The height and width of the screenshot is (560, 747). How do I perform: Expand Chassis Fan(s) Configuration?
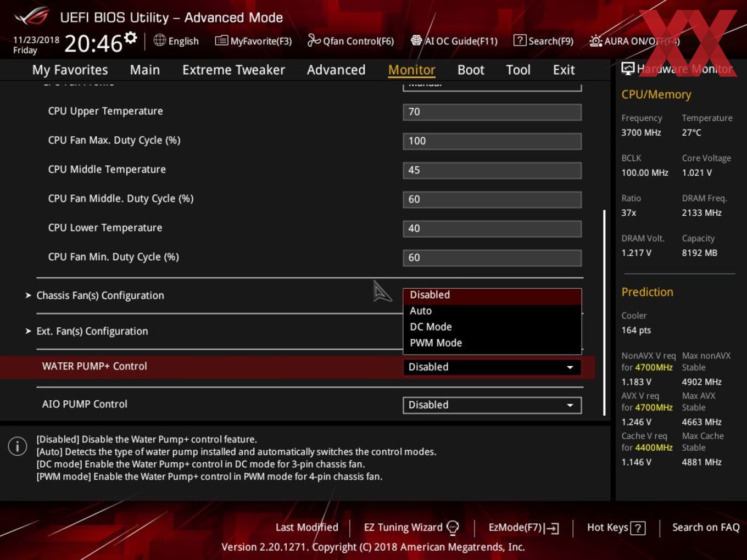tap(100, 295)
